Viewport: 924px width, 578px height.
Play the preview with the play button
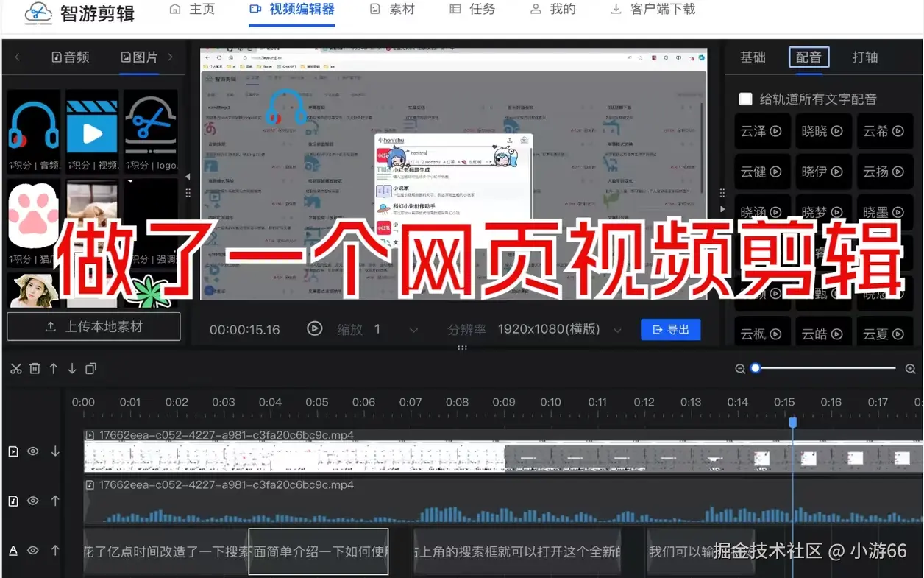pos(315,328)
